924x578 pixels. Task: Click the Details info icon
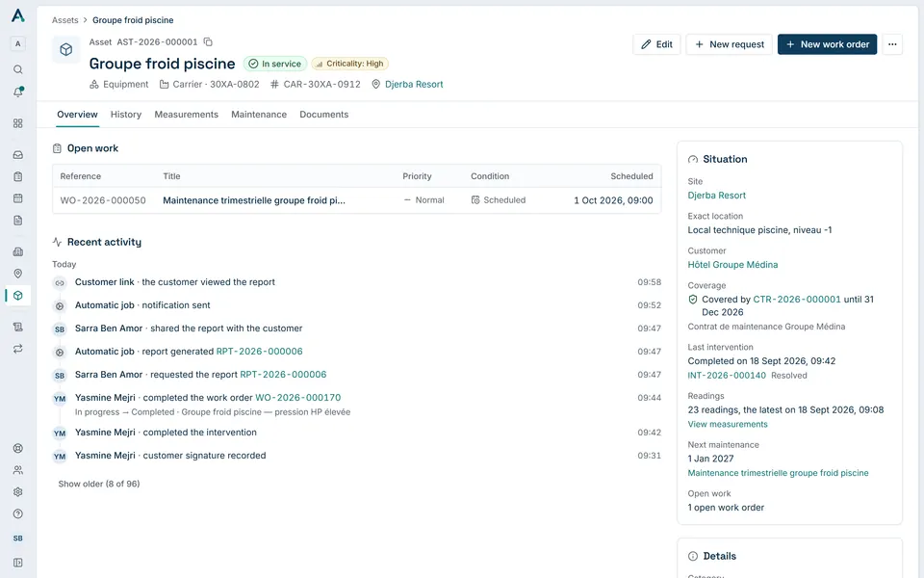pyautogui.click(x=693, y=556)
